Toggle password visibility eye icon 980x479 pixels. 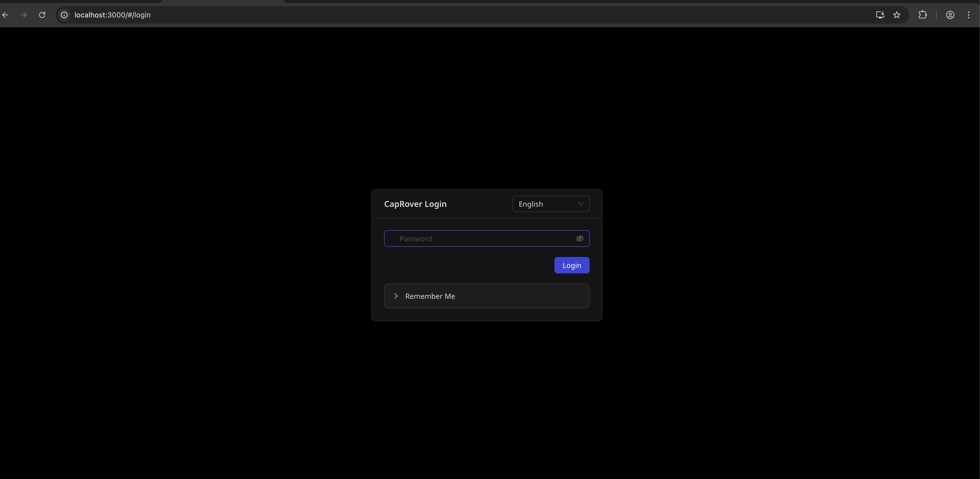(x=579, y=238)
